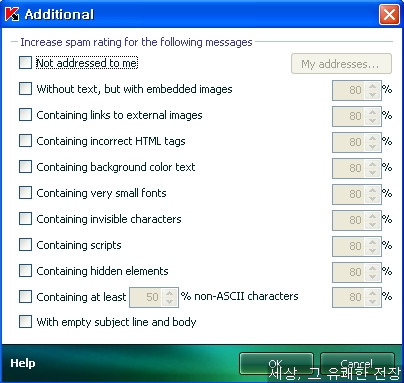404x383 pixels.
Task: Decrease scripts spam rating percentage
Action: [372, 250]
